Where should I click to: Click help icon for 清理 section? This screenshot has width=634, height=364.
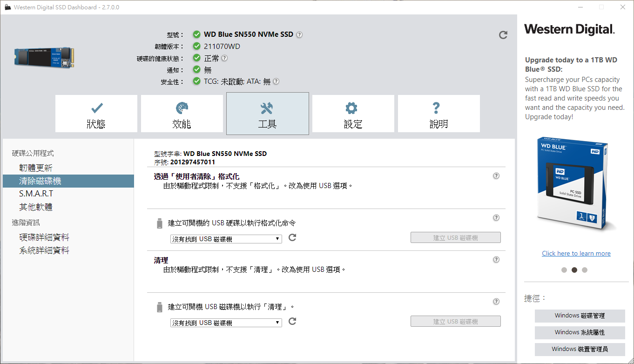[x=496, y=260]
